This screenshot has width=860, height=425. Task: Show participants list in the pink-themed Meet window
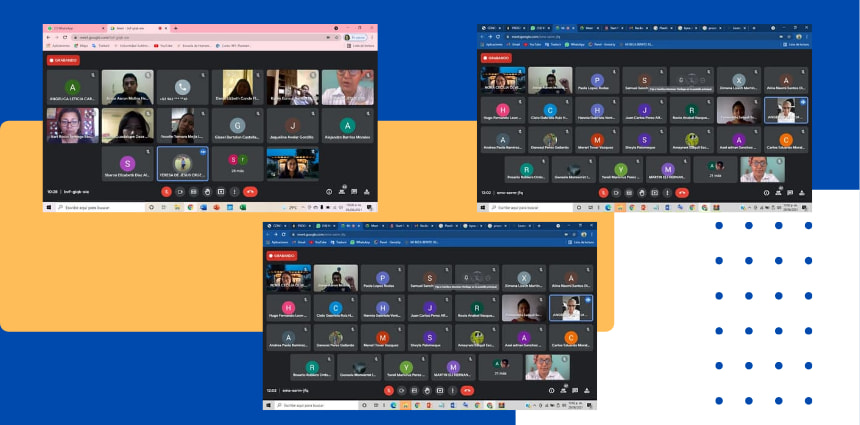click(x=340, y=191)
